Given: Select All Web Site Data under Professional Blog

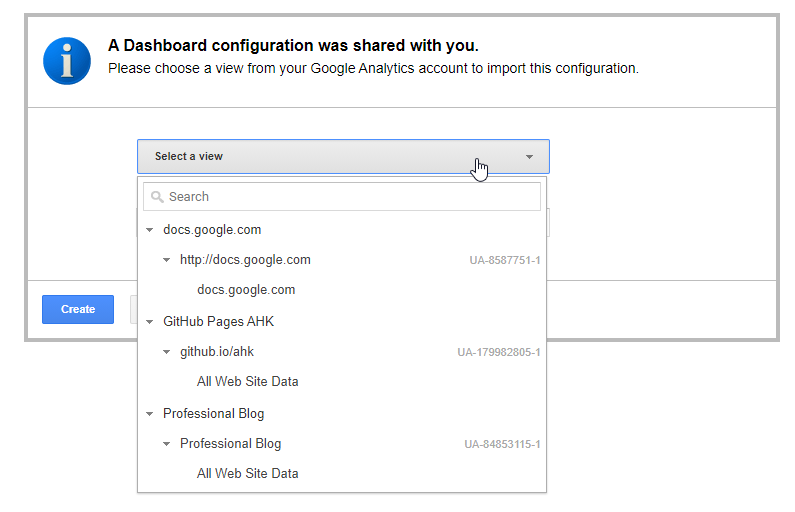Looking at the screenshot, I should coord(247,473).
